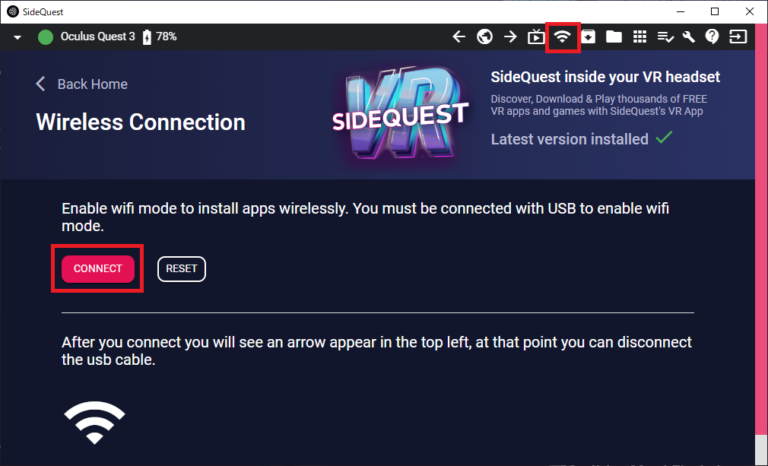This screenshot has width=768, height=466.
Task: Click the battery level indicator
Action: tap(160, 37)
